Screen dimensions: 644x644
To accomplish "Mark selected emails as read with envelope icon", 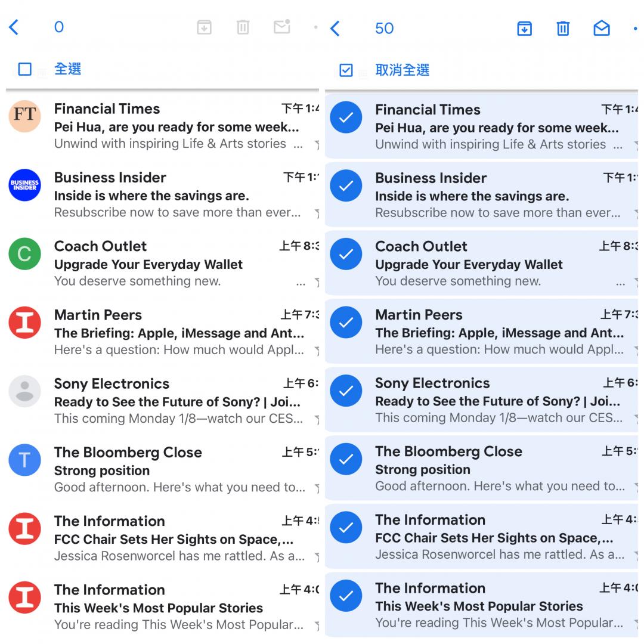I will click(602, 29).
